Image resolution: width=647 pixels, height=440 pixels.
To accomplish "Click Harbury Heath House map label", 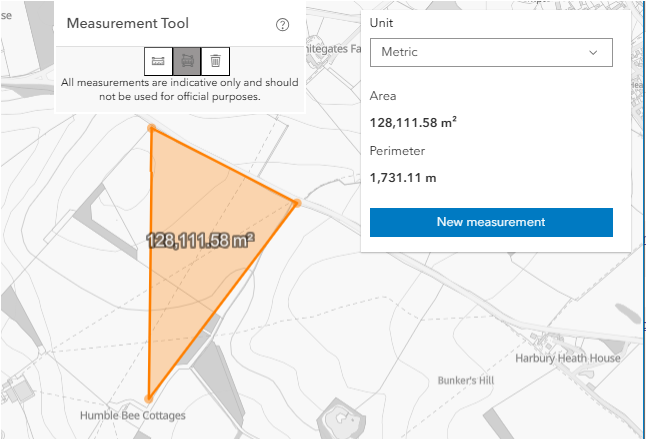I will [x=567, y=358].
